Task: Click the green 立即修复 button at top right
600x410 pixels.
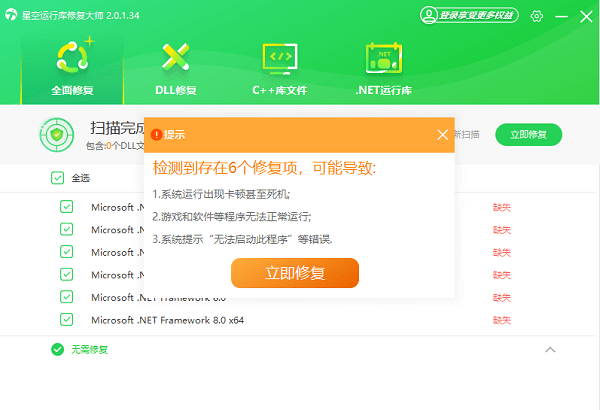Action: pos(528,134)
